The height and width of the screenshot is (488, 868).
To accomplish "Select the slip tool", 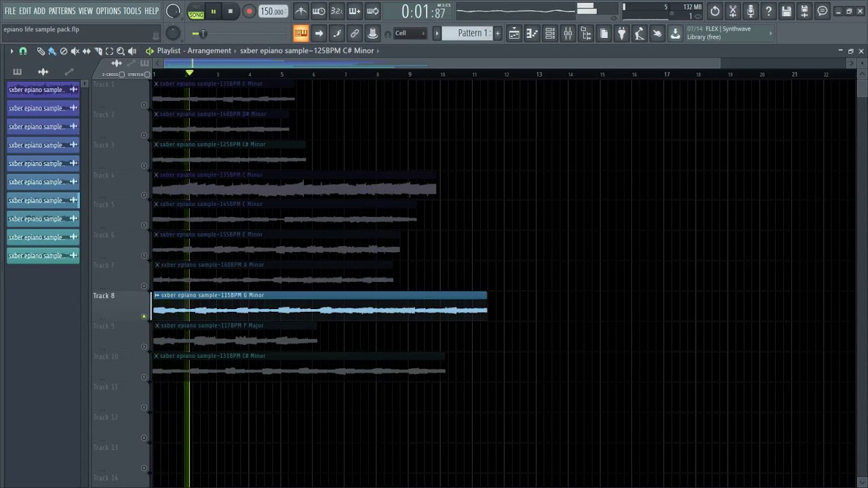I will (86, 52).
